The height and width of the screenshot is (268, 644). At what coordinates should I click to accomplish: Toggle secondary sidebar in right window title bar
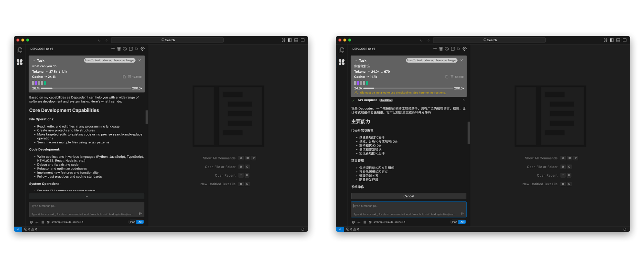(625, 40)
